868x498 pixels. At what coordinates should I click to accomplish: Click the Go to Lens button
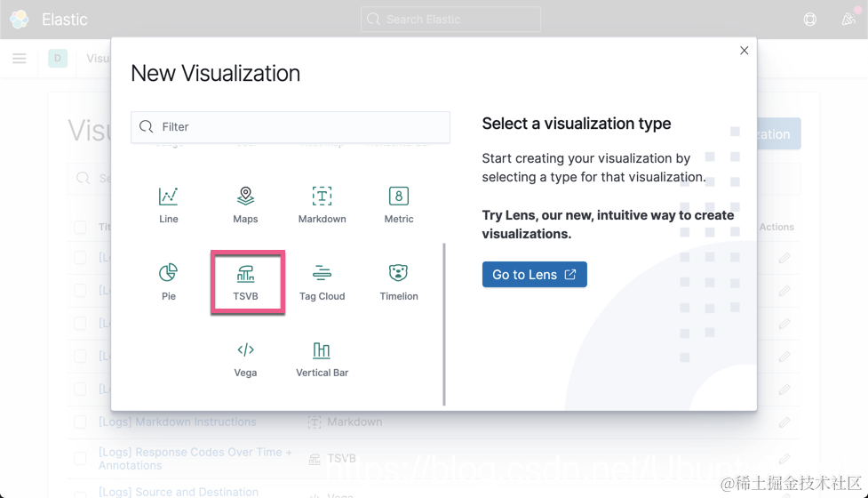534,274
